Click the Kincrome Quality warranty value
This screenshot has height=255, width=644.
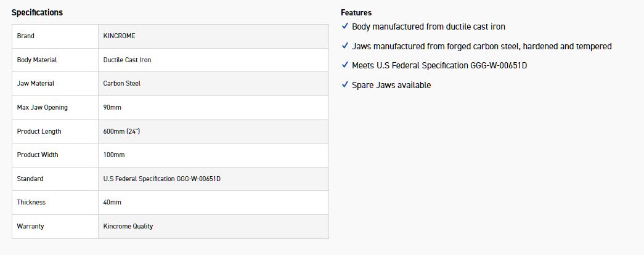click(128, 226)
